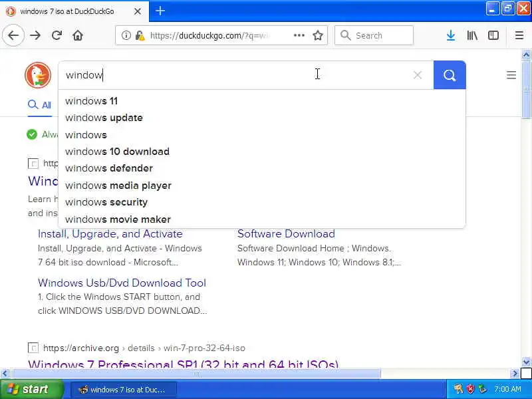Reload the page with the refresh icon

click(x=57, y=35)
